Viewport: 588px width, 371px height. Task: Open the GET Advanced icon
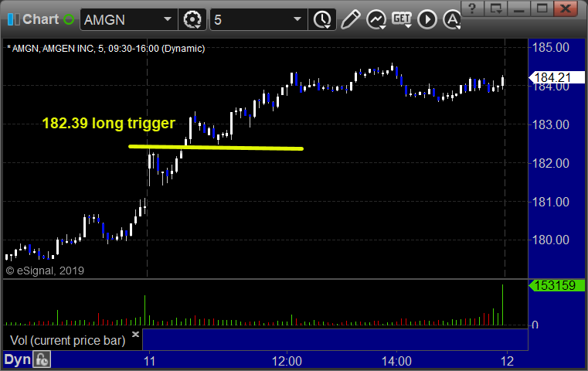(402, 19)
